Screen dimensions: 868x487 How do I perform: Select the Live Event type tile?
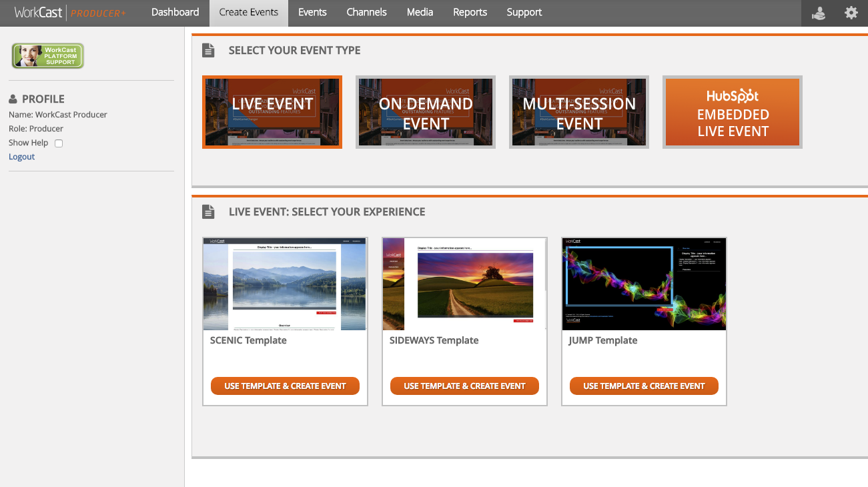tap(272, 112)
